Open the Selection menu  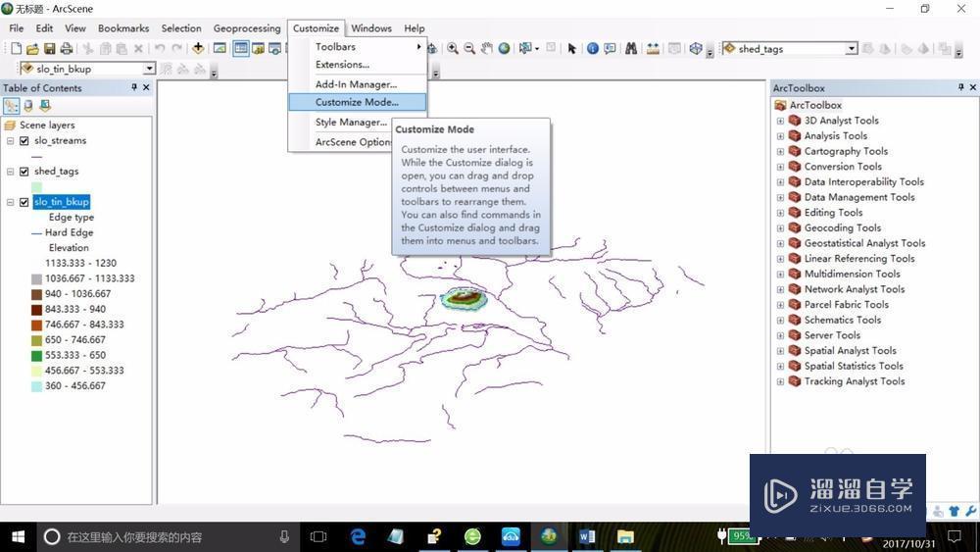click(x=181, y=28)
